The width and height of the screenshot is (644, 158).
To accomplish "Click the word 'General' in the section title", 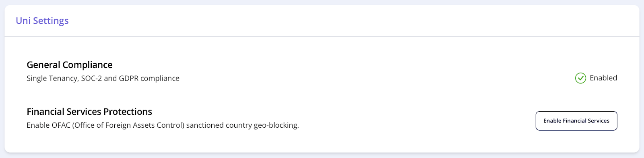I will pos(43,65).
